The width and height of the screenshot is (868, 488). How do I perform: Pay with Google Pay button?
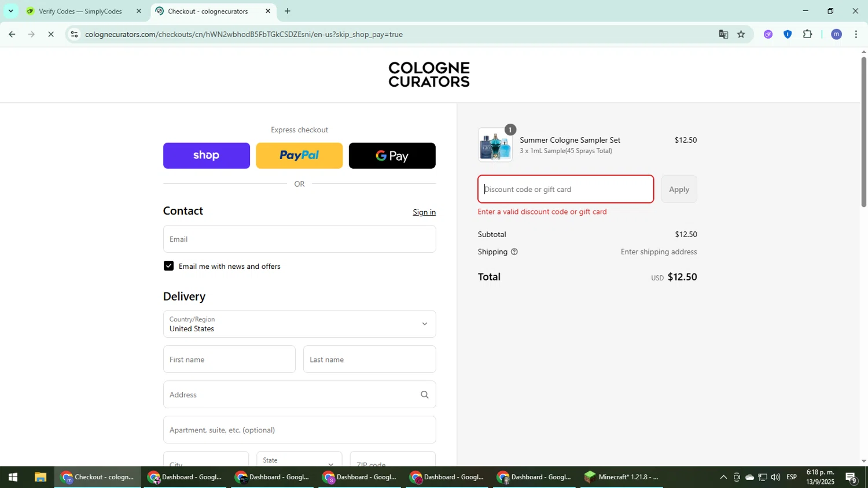[392, 156]
